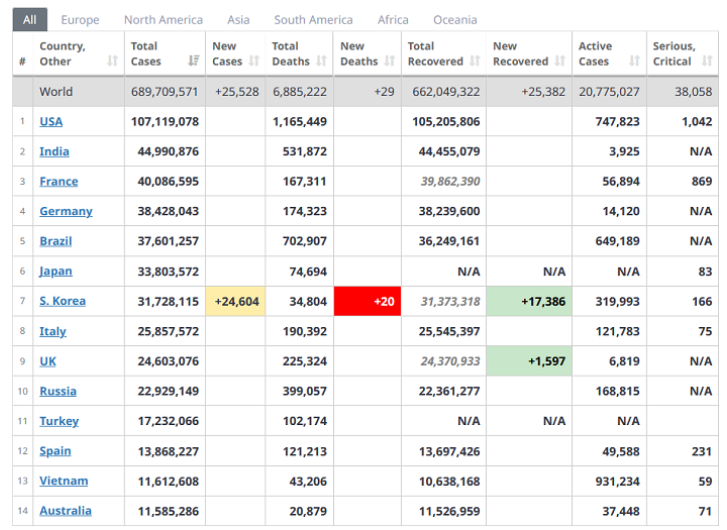Click S. Korea new recovered +17,386
The width and height of the screenshot is (727, 530).
(x=529, y=301)
